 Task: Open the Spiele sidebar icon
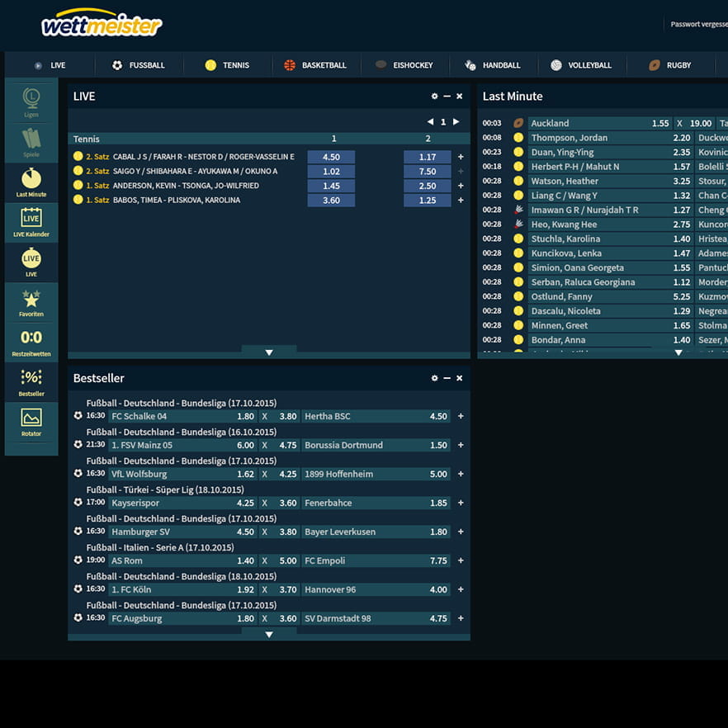pos(31,142)
